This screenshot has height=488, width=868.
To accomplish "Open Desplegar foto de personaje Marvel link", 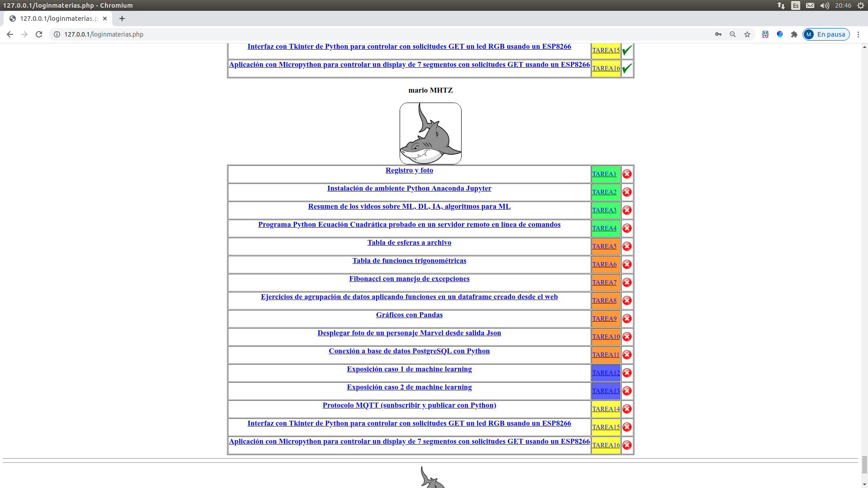I will click(x=409, y=333).
